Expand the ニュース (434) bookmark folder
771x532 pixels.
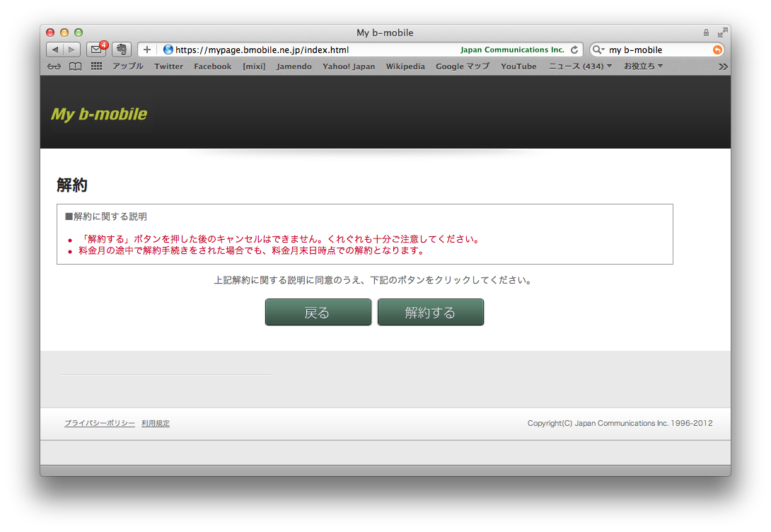(x=580, y=66)
